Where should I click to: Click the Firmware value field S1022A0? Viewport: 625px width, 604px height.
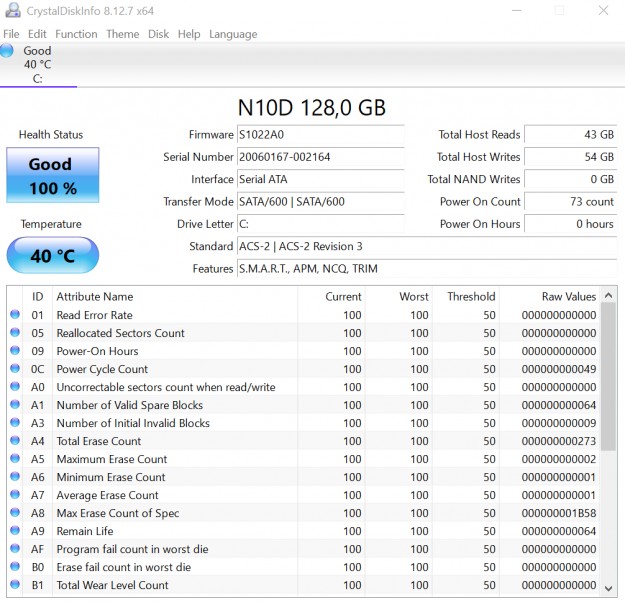[x=320, y=135]
